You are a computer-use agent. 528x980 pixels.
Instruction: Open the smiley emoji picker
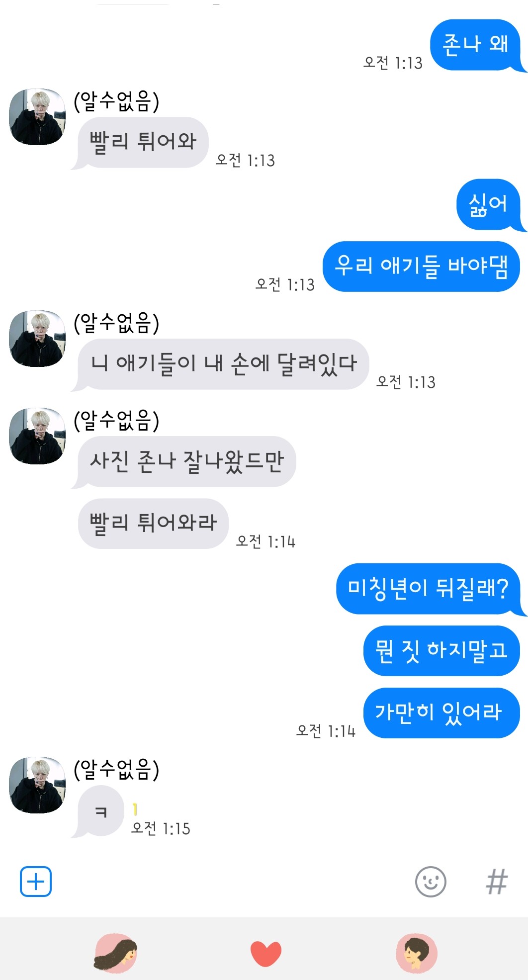pos(431,882)
